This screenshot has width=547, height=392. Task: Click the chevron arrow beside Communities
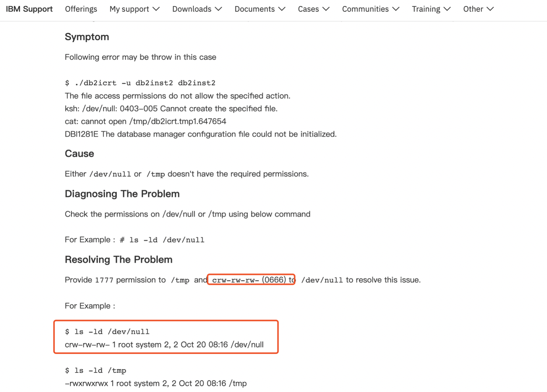coord(396,9)
